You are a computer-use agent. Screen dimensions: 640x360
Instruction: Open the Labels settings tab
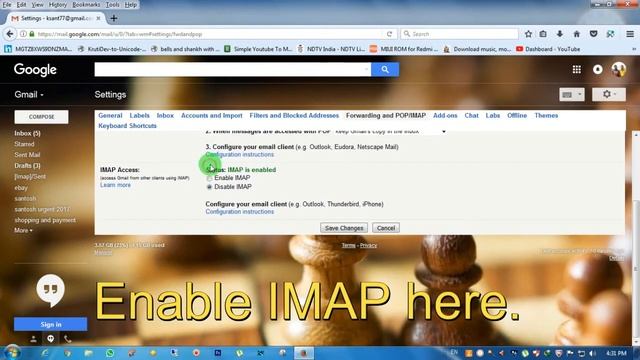point(140,116)
